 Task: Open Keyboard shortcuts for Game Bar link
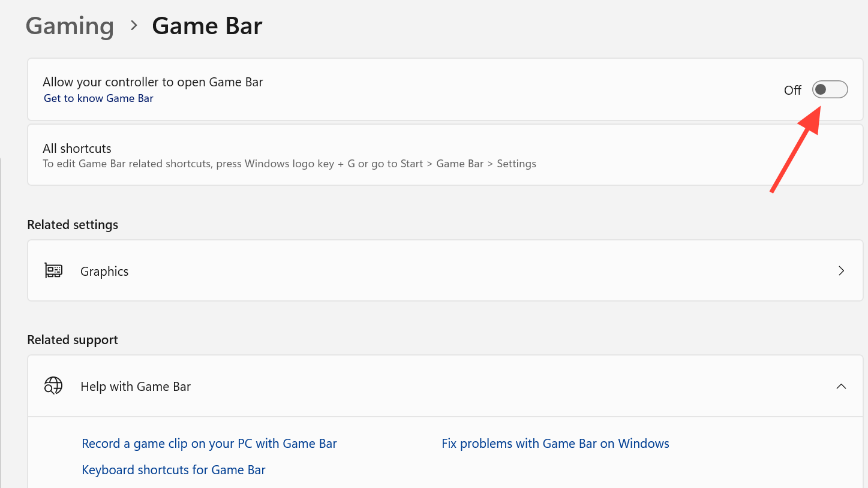(173, 470)
